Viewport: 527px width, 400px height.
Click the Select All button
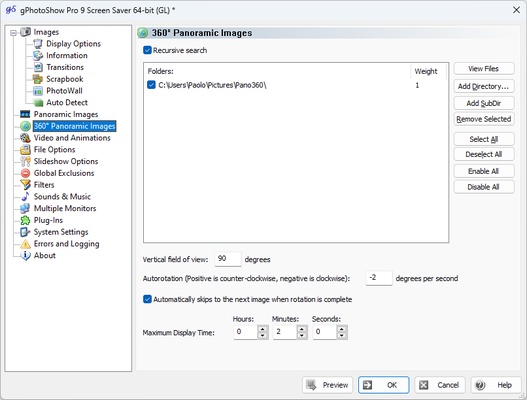[x=484, y=139]
